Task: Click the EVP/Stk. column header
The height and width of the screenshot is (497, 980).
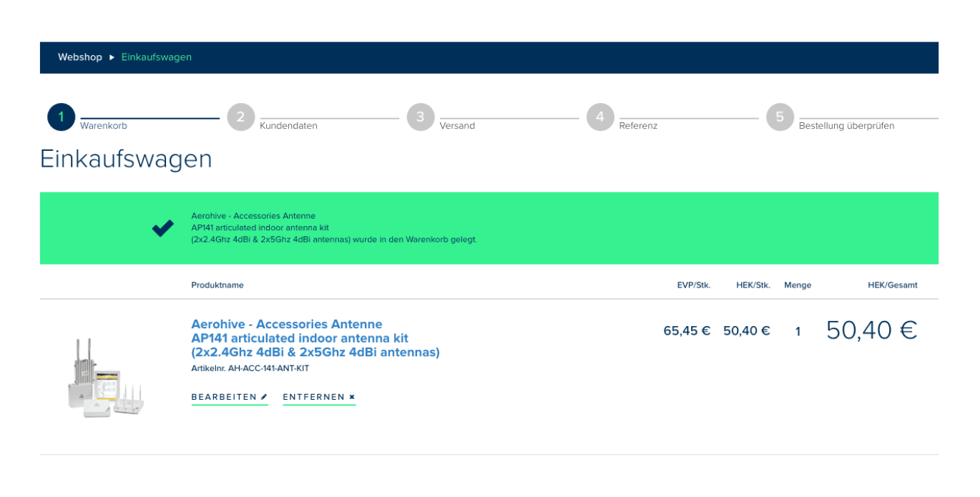Action: (x=694, y=285)
